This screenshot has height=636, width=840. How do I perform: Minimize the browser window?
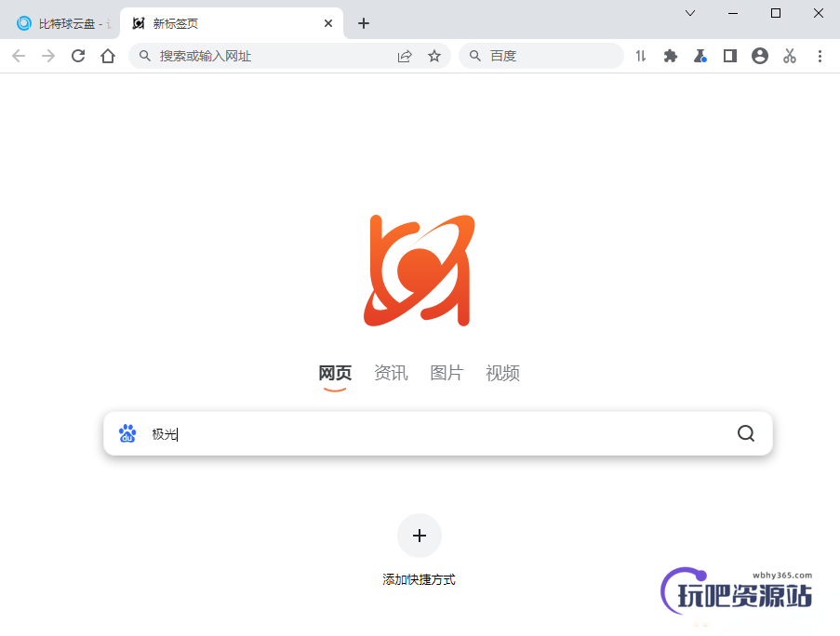click(x=733, y=13)
